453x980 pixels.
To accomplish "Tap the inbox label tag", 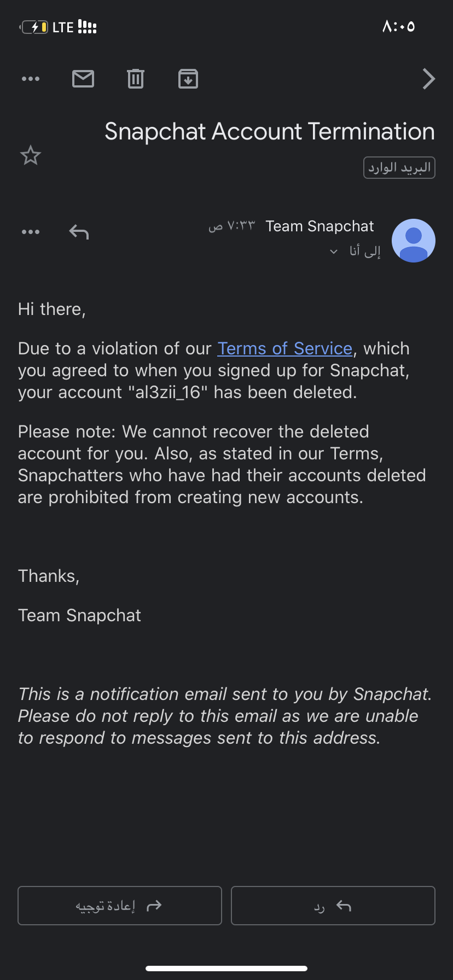I will click(399, 168).
